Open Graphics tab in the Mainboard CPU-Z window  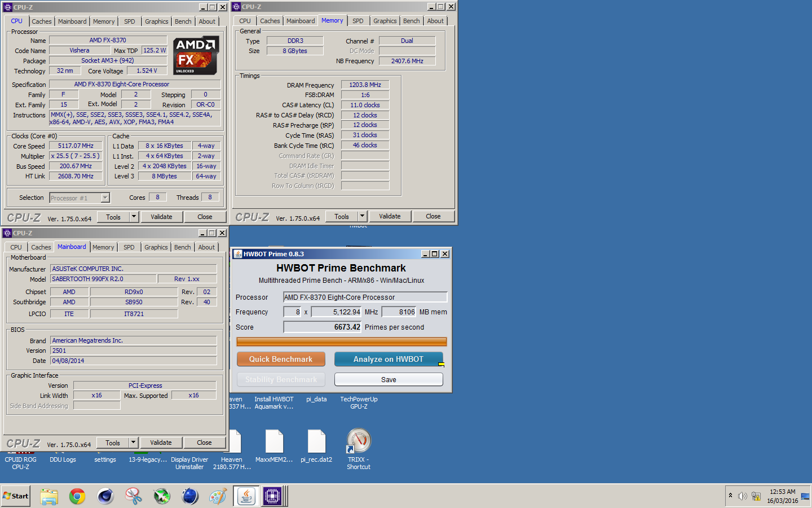pyautogui.click(x=156, y=247)
